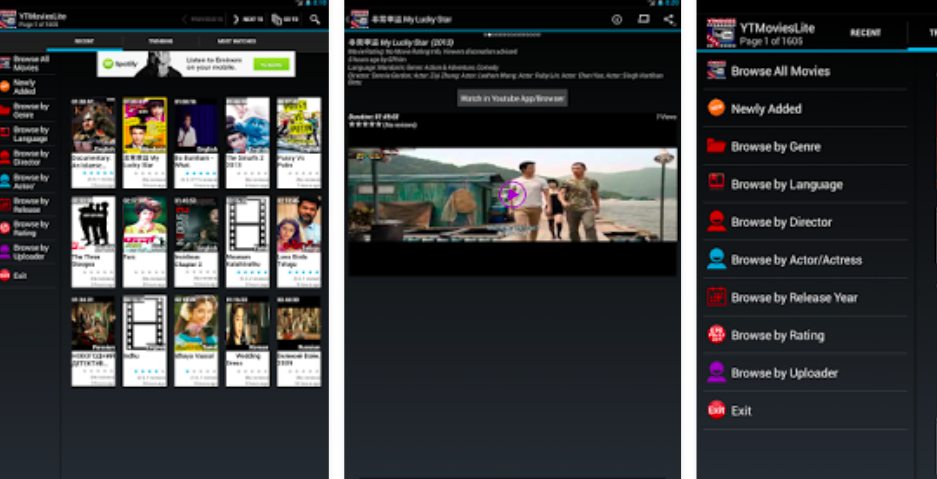Click the share icon in movie detail header
The image size is (937, 479).
[x=668, y=19]
